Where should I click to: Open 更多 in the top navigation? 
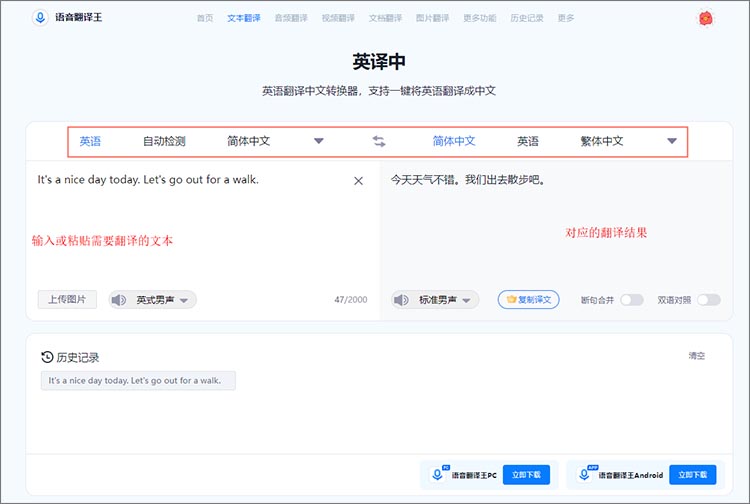point(566,18)
